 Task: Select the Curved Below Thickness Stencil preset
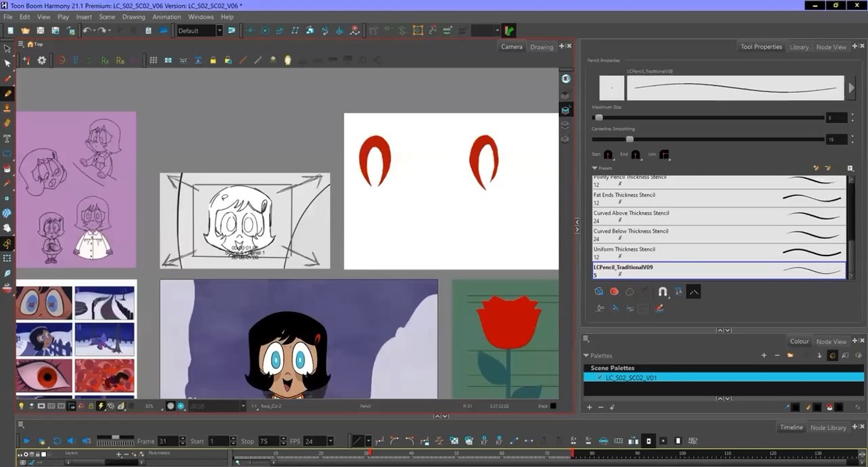(720, 235)
